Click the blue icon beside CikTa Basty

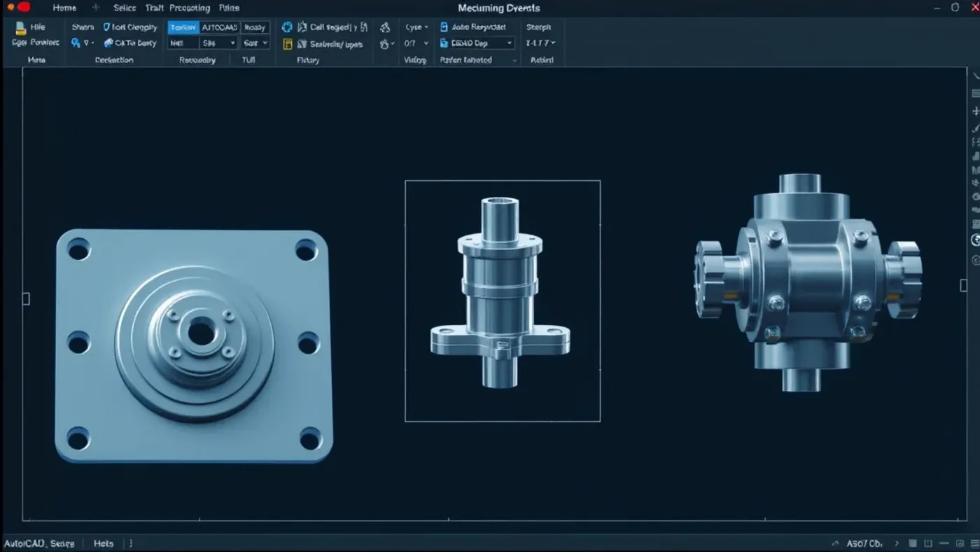(x=108, y=43)
